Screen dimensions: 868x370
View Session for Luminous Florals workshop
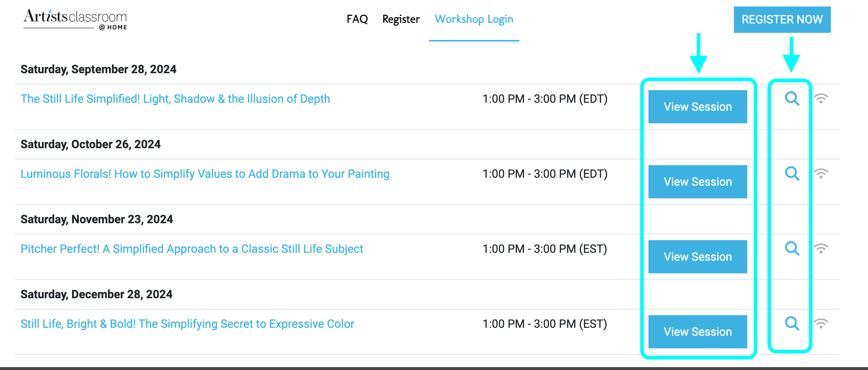697,182
